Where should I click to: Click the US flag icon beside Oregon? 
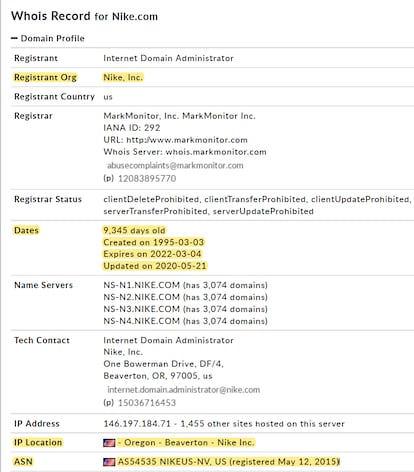[109, 443]
